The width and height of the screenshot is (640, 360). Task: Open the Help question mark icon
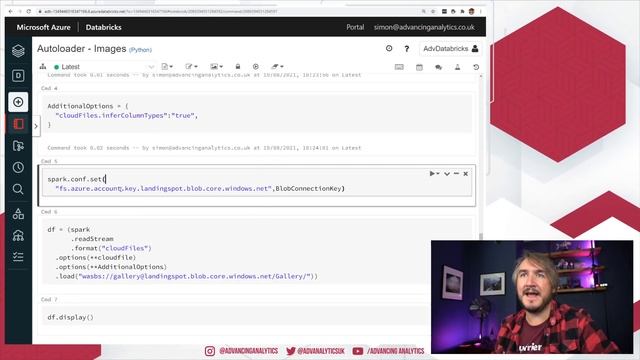pos(407,49)
